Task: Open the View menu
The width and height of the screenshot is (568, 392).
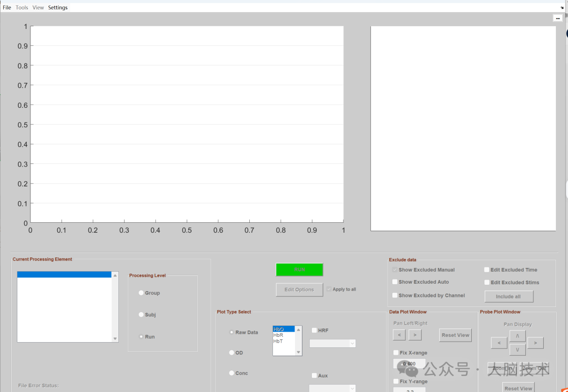Action: [x=38, y=7]
